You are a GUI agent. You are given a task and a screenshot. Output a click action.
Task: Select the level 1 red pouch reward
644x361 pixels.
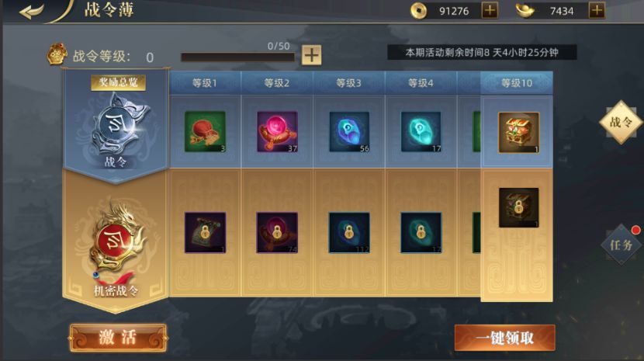[205, 131]
